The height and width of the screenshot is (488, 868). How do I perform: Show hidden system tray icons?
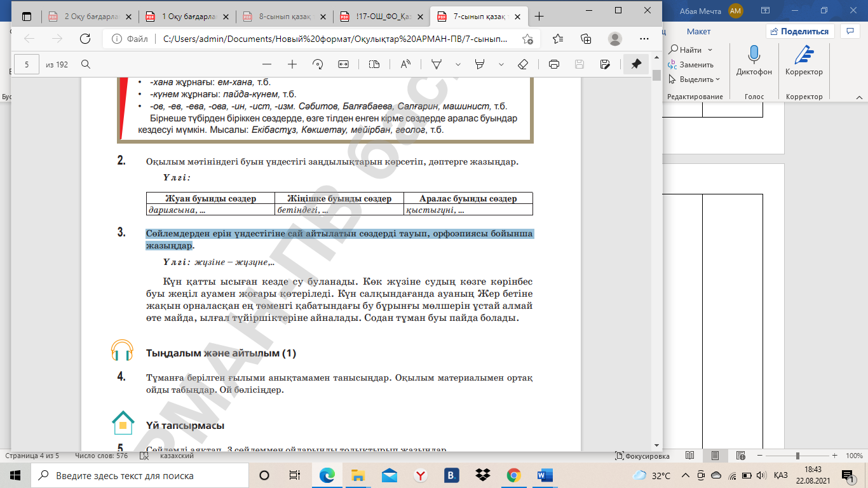click(685, 475)
